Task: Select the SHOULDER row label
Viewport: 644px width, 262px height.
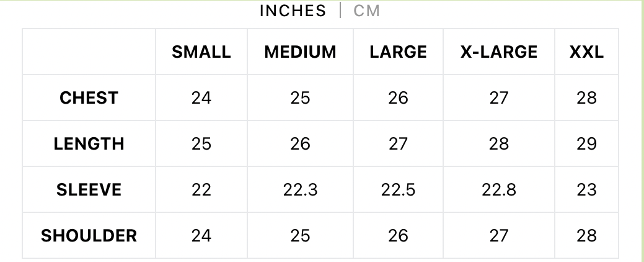Action: pos(89,236)
